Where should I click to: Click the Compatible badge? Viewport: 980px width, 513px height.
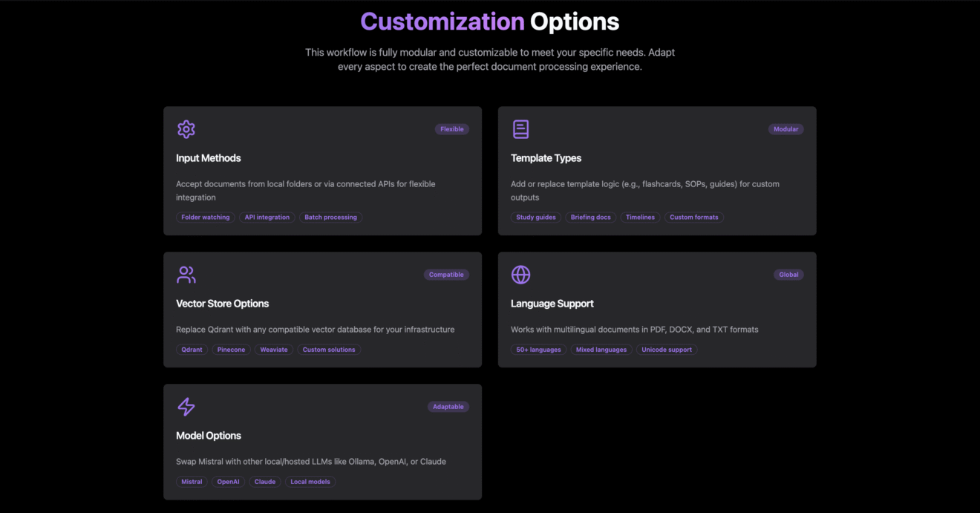pos(446,275)
